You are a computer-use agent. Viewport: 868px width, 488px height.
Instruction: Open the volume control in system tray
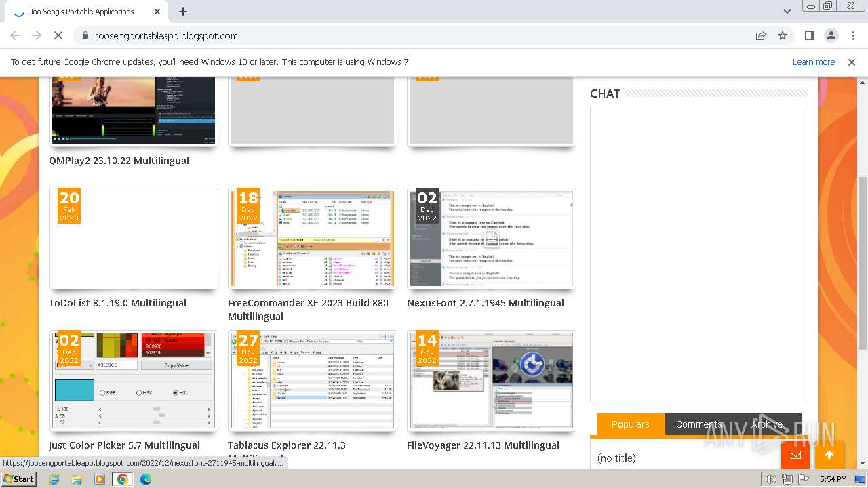(771, 479)
